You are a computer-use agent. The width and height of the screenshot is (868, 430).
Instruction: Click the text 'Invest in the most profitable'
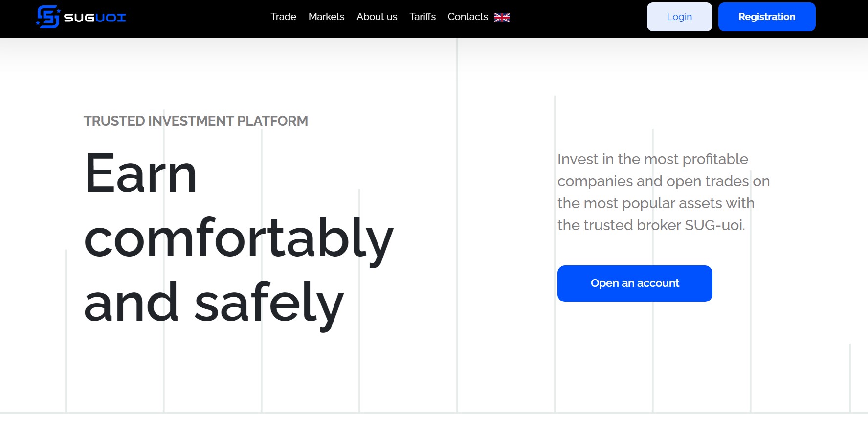point(653,159)
